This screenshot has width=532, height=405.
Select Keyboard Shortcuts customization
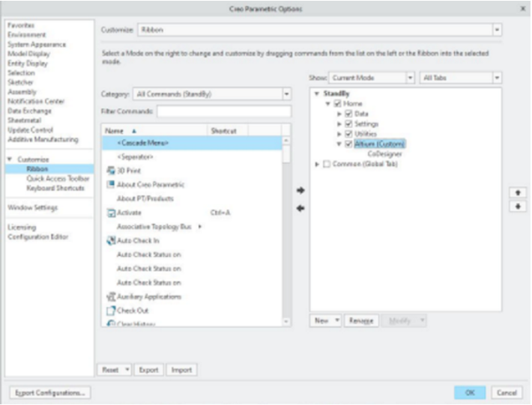(x=55, y=188)
